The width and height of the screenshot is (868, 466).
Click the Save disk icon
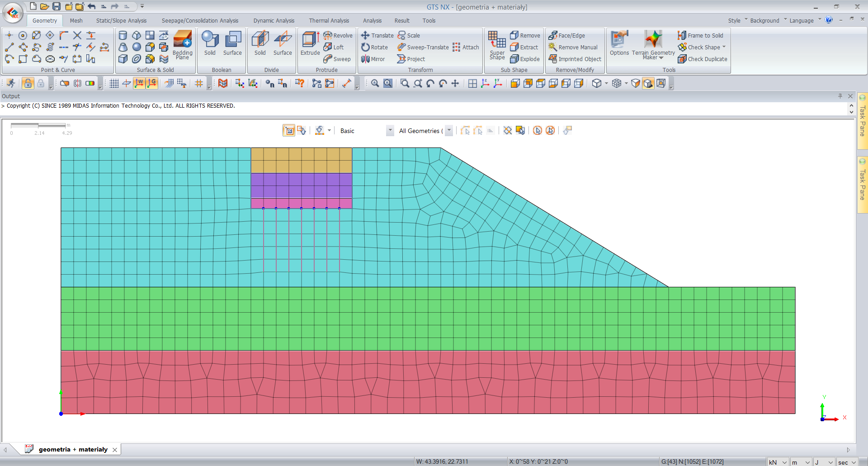[x=57, y=6]
